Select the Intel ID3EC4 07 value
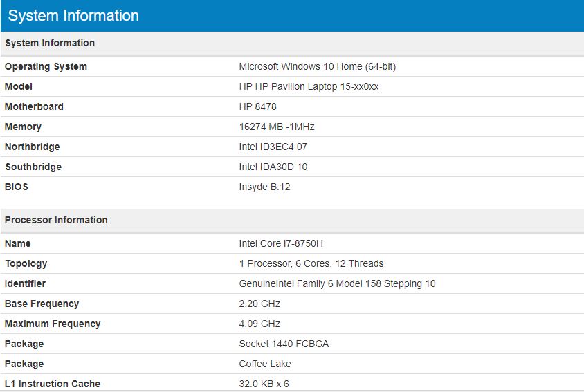Screen dimensions: 584x392 pyautogui.click(x=273, y=147)
